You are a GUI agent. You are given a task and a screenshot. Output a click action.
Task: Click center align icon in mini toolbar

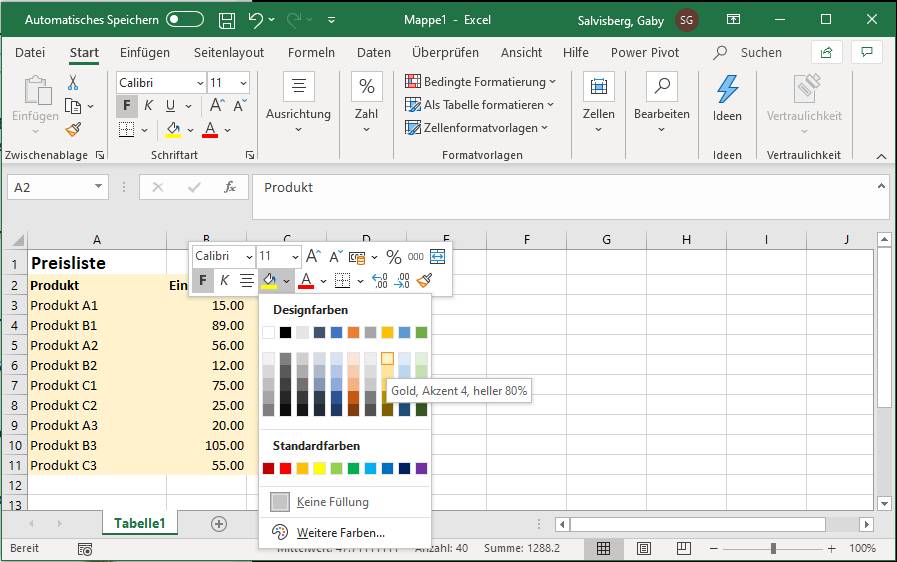[x=247, y=281]
